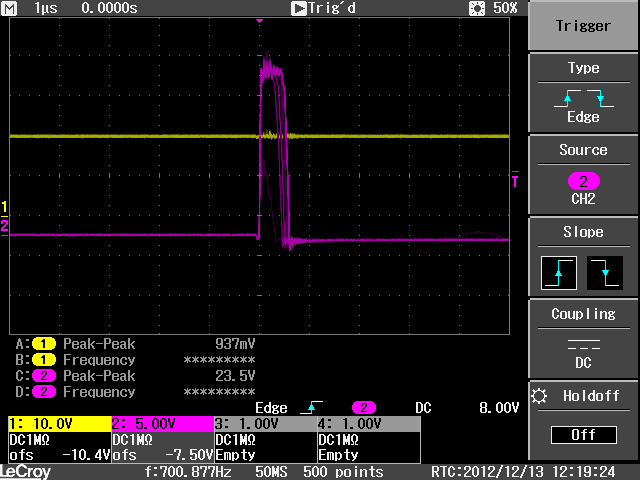Click the channel 2 badge in row D

click(44, 392)
